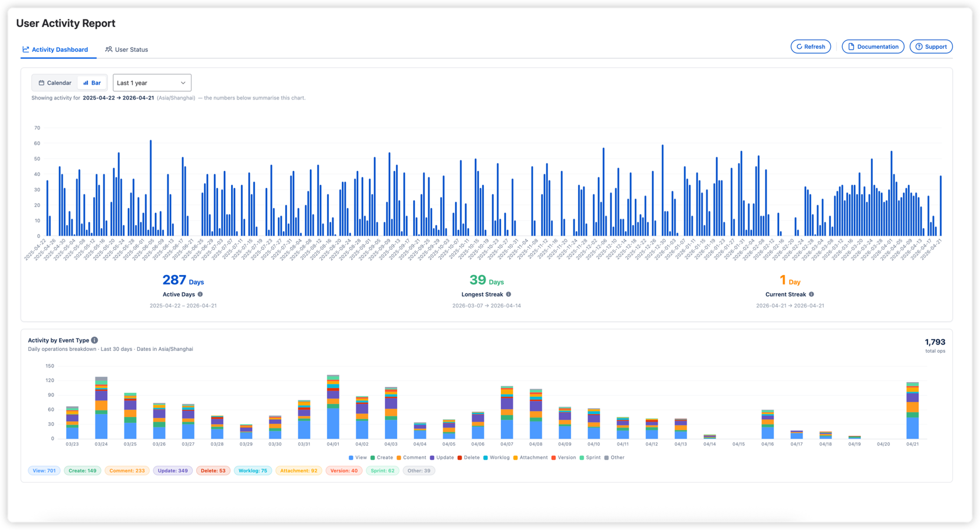Open the Support page
This screenshot has height=530, width=980.
pyautogui.click(x=931, y=47)
